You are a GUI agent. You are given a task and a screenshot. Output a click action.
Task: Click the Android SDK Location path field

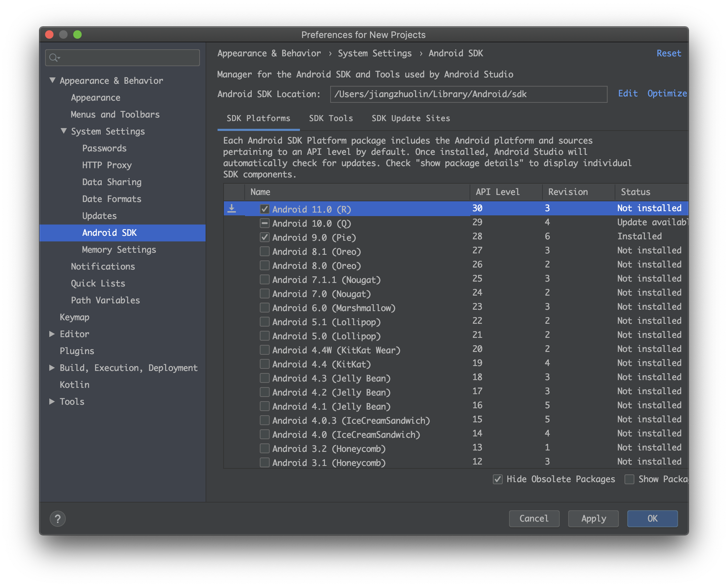pos(469,94)
